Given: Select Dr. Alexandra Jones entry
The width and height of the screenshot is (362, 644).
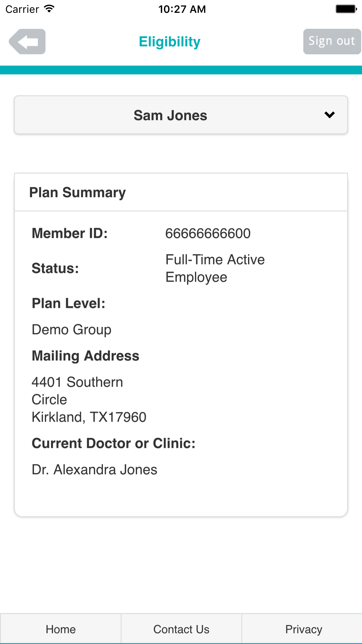Looking at the screenshot, I should click(94, 470).
